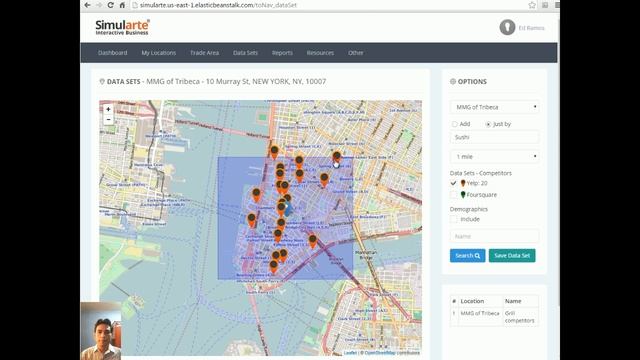Screen dimensions: 640x360
Task: Open the Other menu
Action: [356, 53]
